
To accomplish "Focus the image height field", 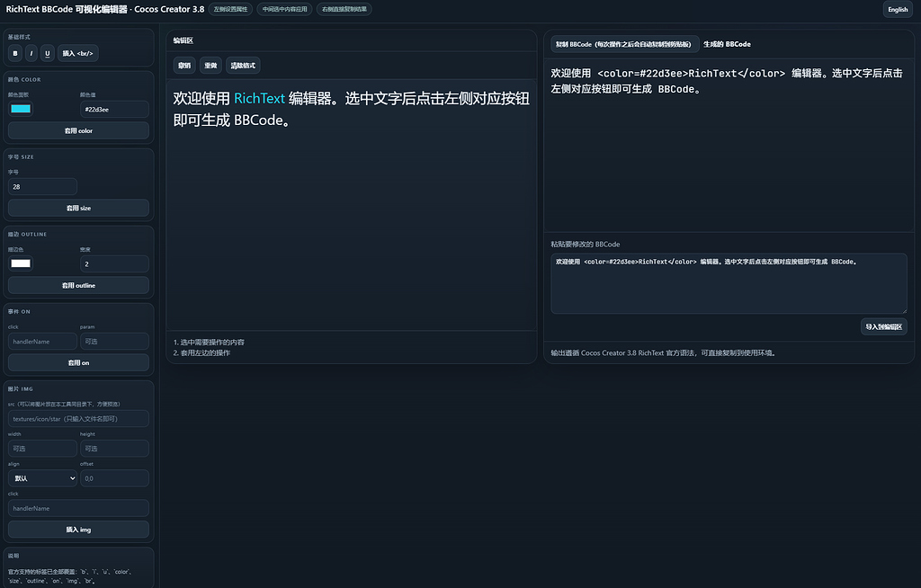I will 114,449.
